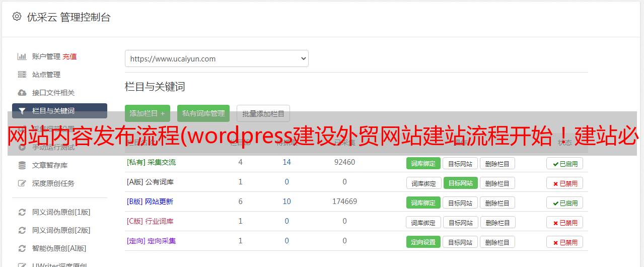644x267 pixels.
Task: Select 栏目与关键词 filter icon in sidebar
Action: (22, 111)
